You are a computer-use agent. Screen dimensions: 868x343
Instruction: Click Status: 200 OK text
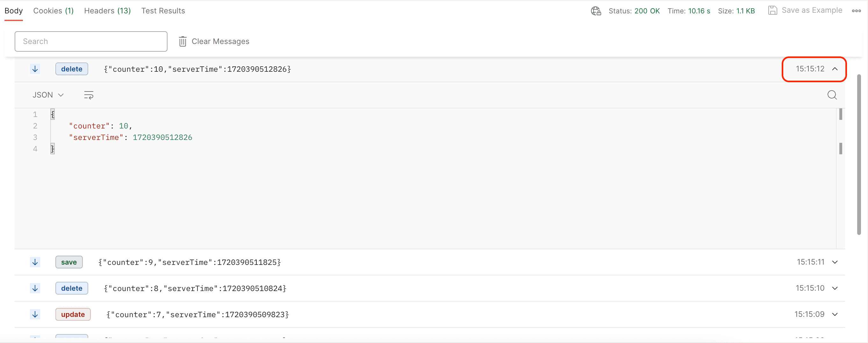point(634,11)
